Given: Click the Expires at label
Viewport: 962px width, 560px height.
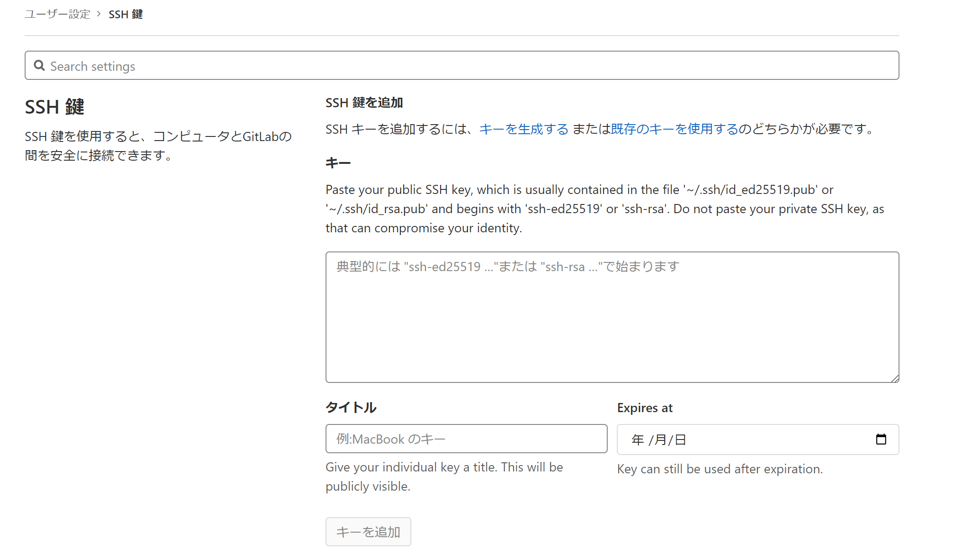Looking at the screenshot, I should [645, 408].
